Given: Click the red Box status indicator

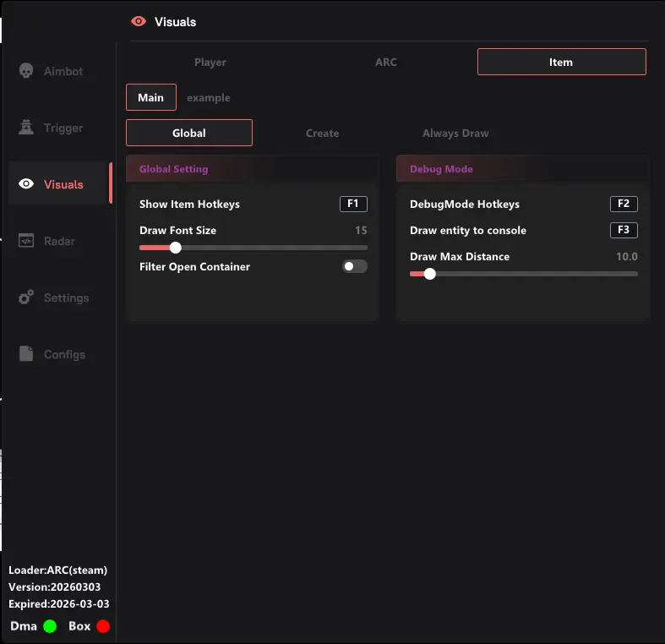Looking at the screenshot, I should pyautogui.click(x=103, y=626).
